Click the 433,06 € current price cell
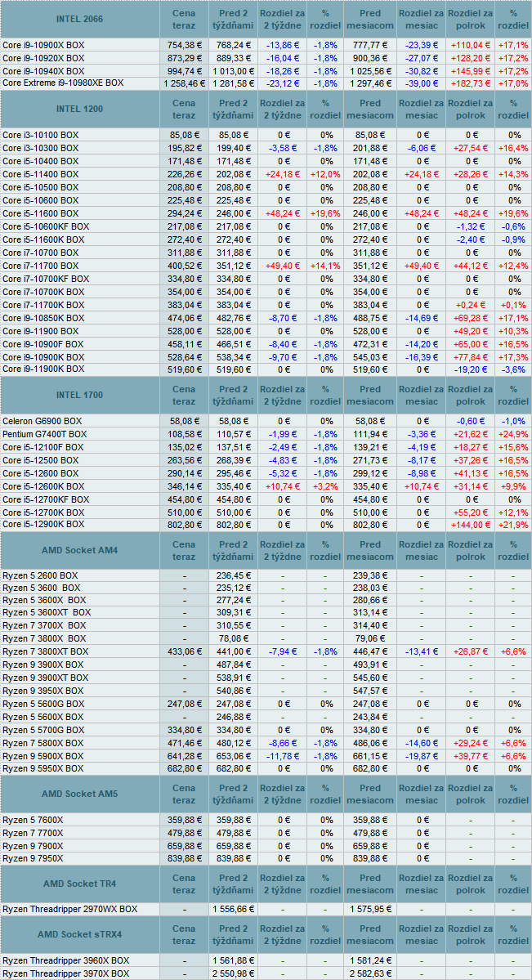The image size is (532, 980). pos(184,652)
